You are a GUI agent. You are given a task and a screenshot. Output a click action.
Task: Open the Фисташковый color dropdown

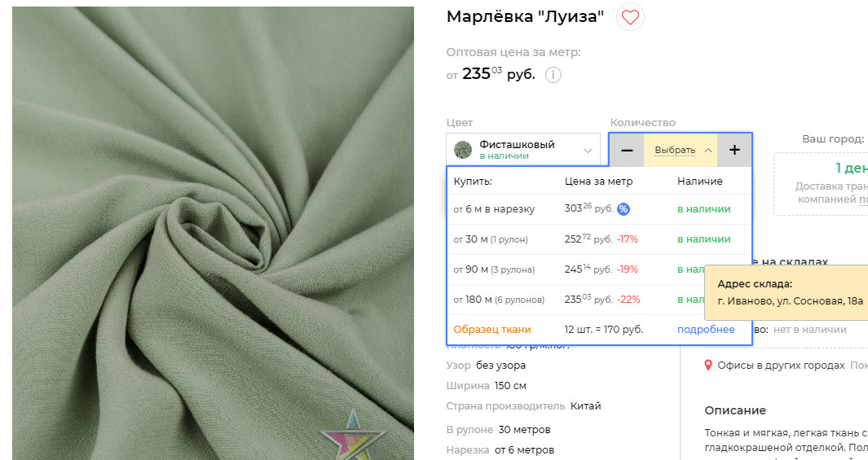click(x=523, y=150)
